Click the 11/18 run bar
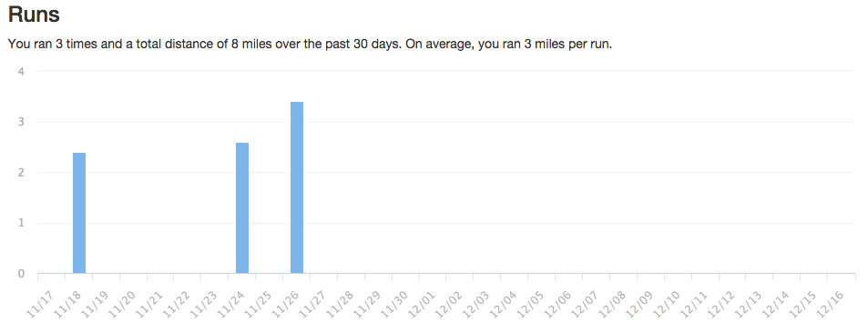Screen dimensions: 868x332 pyautogui.click(x=79, y=213)
